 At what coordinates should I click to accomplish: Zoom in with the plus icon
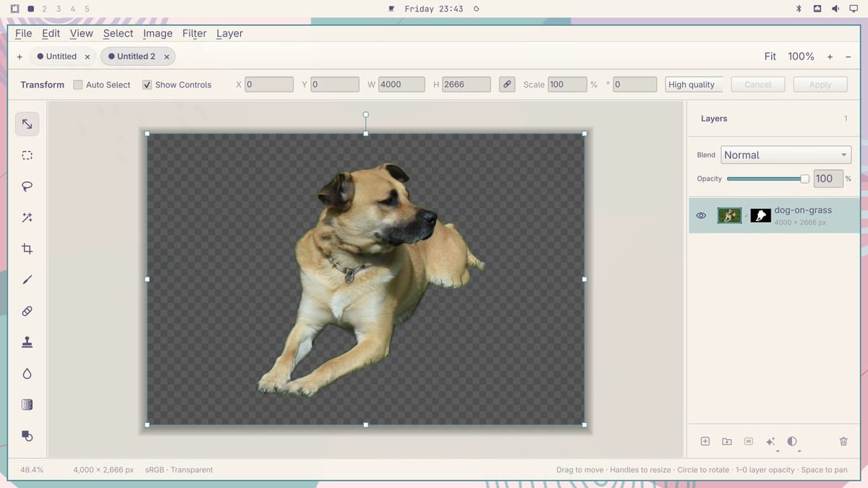point(830,56)
